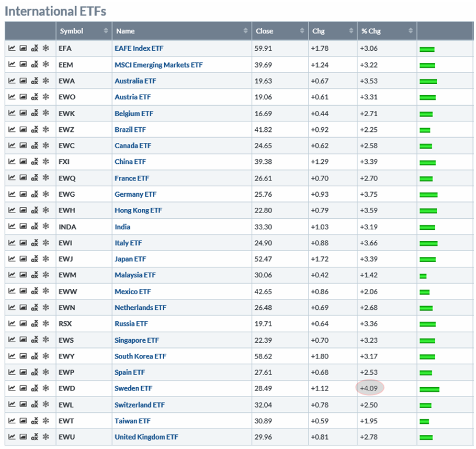This screenshot has height=449, width=476.
Task: Click the Point & Figure icon for EWZ
Action: coord(35,130)
